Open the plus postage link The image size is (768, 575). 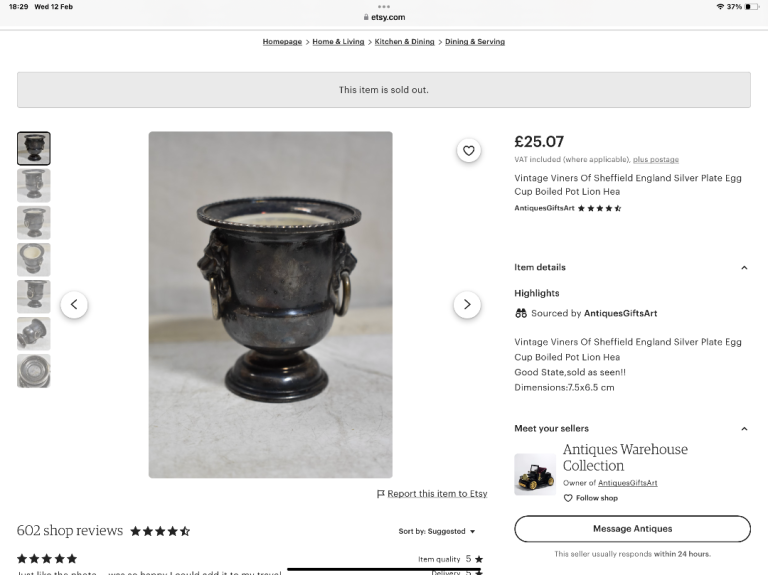point(655,160)
